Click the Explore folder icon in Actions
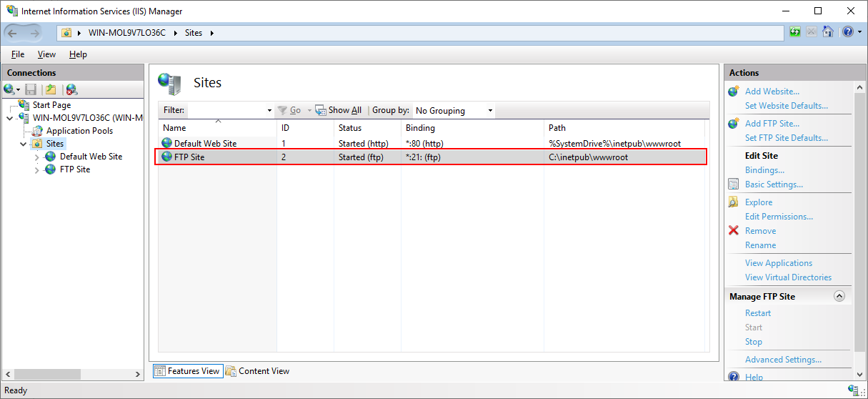The image size is (868, 399). [733, 202]
